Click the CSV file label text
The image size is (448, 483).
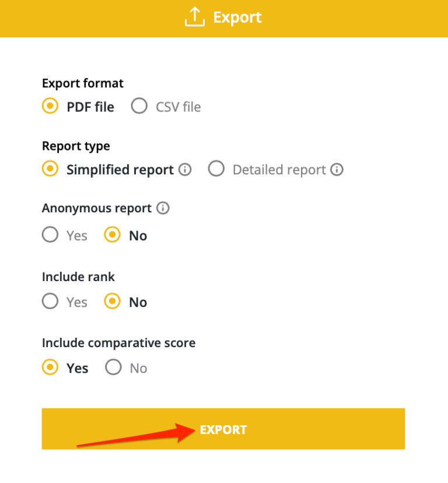click(178, 107)
